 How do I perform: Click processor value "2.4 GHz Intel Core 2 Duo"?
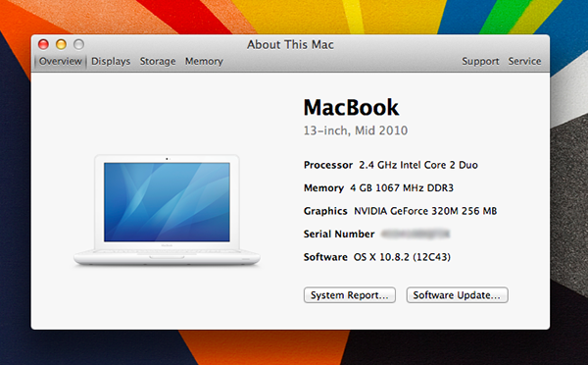(418, 165)
